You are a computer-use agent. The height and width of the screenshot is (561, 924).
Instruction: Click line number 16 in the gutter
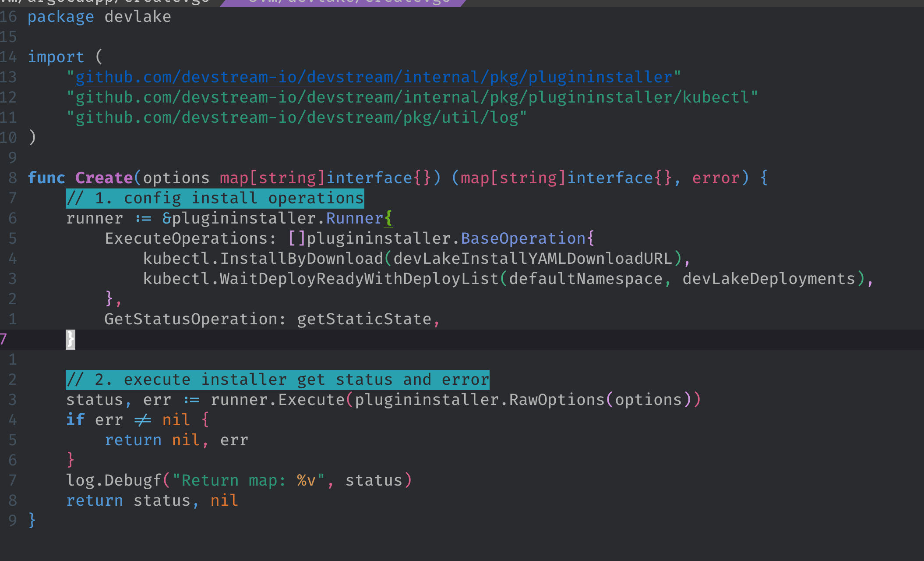point(9,17)
